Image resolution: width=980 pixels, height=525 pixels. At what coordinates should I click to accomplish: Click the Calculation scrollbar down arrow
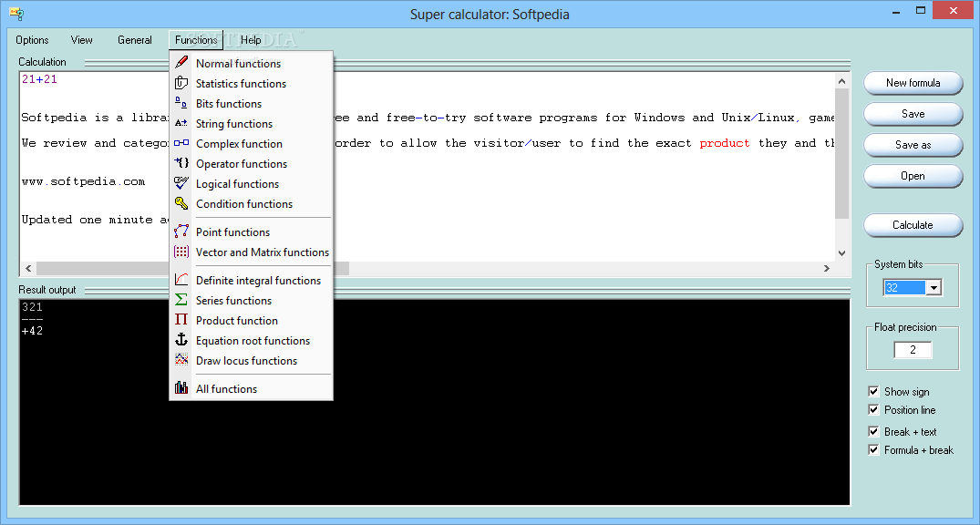click(841, 252)
